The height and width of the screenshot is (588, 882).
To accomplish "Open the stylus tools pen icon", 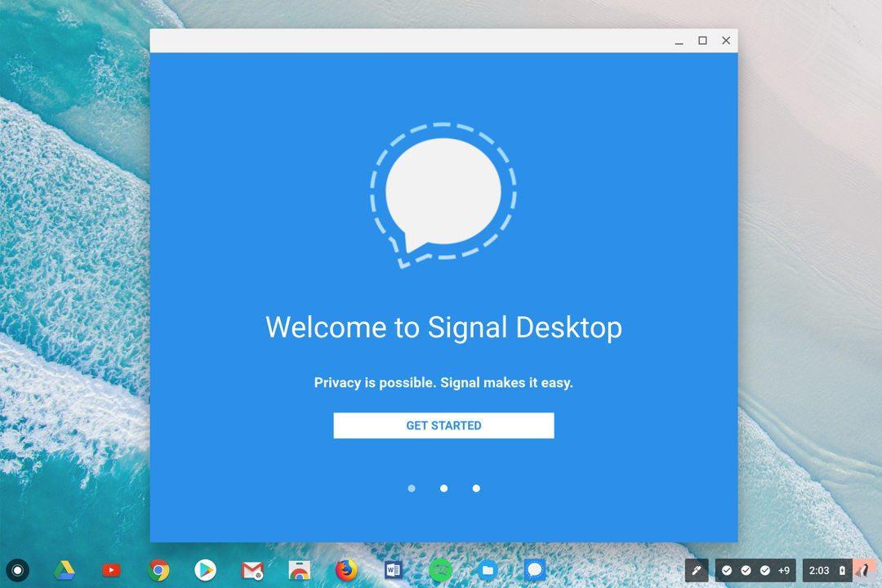I will (x=697, y=571).
